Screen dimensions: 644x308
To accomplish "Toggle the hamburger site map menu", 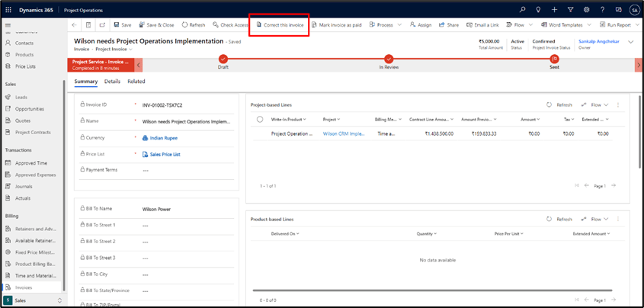I will [9, 26].
